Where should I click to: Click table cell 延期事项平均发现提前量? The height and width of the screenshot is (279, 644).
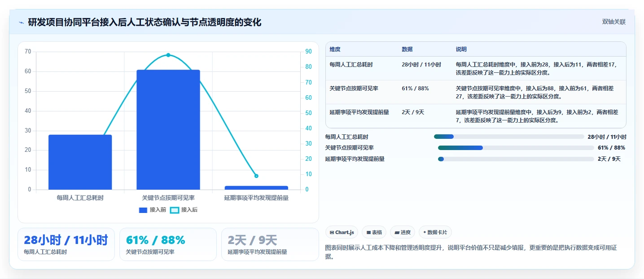tap(359, 112)
